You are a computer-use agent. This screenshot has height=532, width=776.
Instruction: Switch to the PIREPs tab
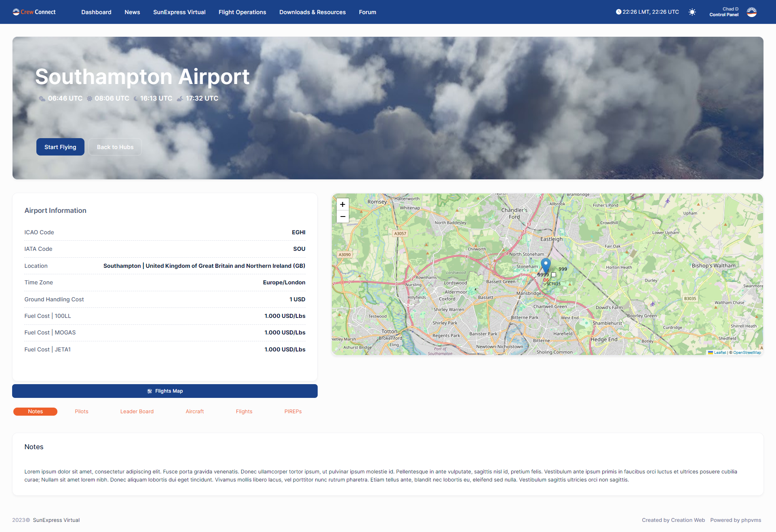[x=293, y=411]
